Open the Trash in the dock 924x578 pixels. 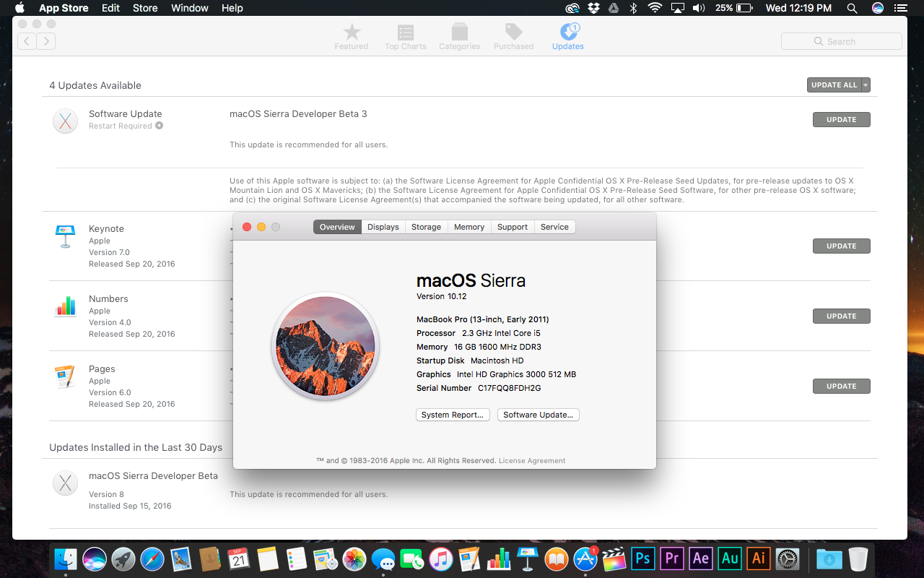(x=858, y=558)
